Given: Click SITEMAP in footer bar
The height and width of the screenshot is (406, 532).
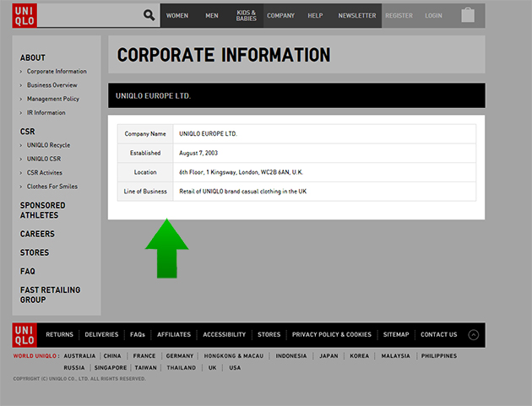Looking at the screenshot, I should point(396,335).
